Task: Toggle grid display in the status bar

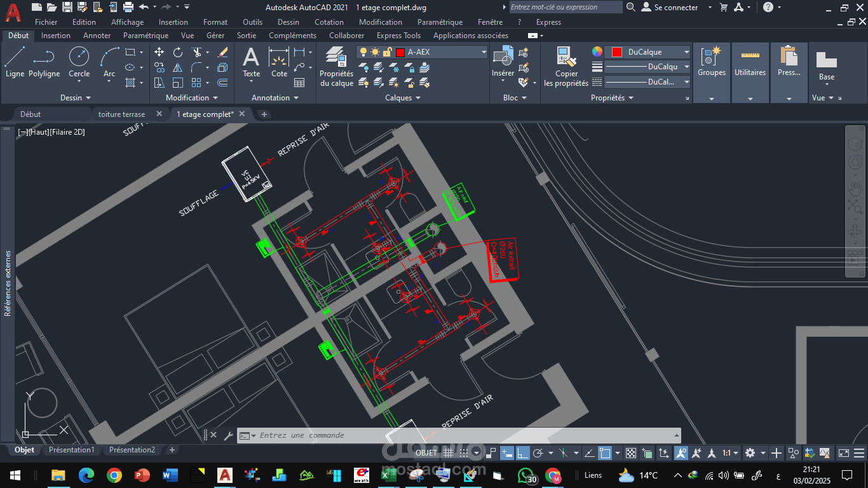Action: click(x=448, y=452)
